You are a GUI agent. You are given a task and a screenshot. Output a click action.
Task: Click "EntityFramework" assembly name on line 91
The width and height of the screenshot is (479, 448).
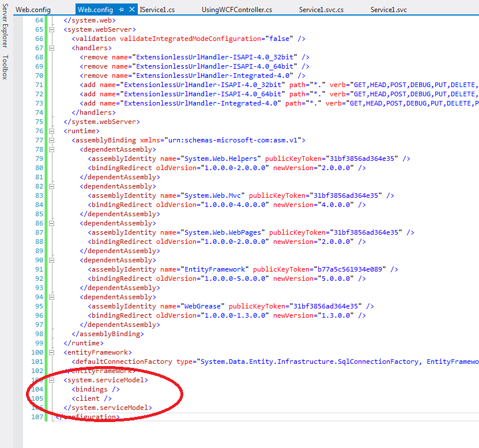[215, 269]
